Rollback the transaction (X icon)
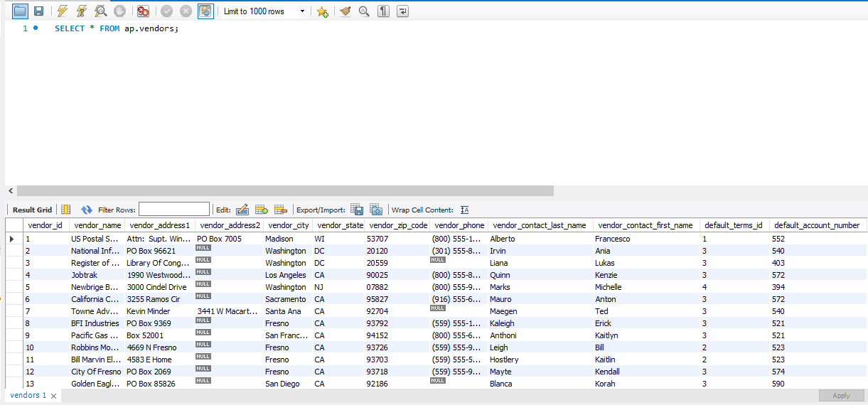This screenshot has width=868, height=405. click(x=186, y=11)
